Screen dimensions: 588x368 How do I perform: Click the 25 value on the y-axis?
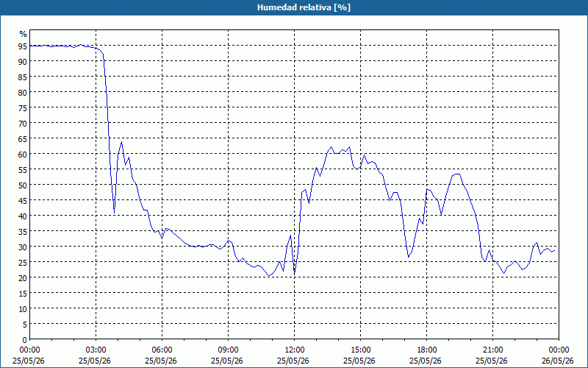click(x=23, y=263)
